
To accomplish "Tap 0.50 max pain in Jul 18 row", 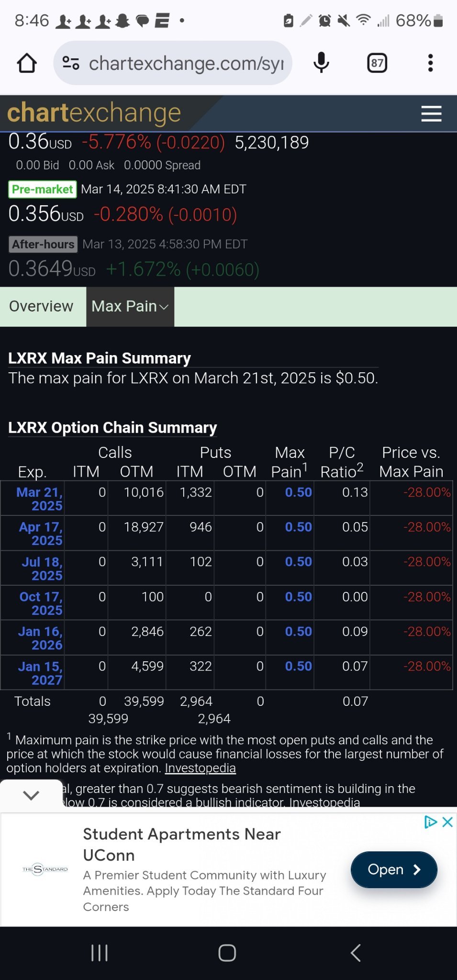I will (299, 562).
